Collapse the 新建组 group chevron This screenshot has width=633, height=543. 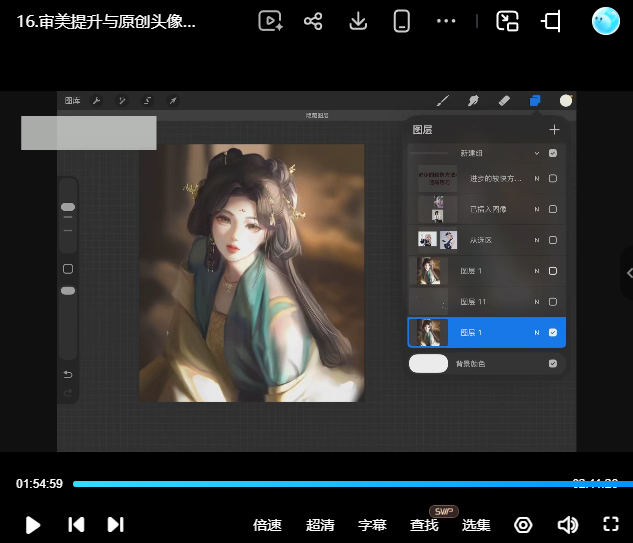(x=537, y=153)
